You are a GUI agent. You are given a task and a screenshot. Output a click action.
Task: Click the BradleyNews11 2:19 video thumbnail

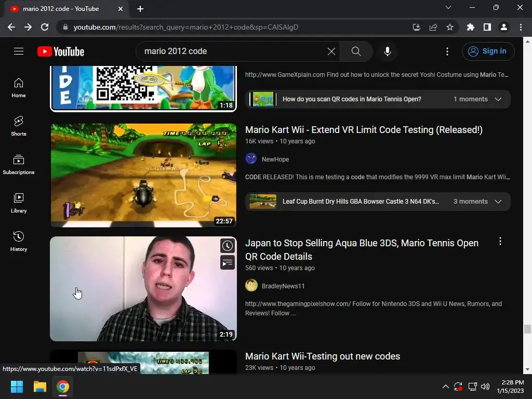pyautogui.click(x=143, y=289)
